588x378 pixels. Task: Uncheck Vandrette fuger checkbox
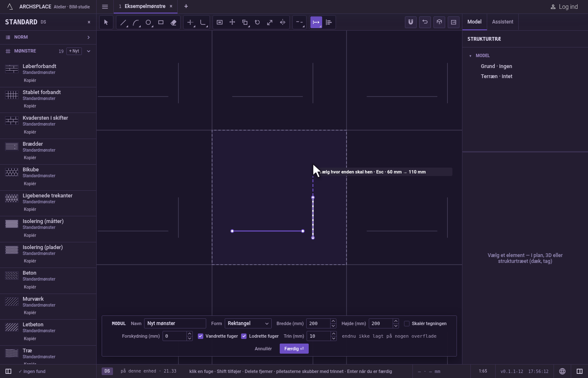[x=200, y=336]
